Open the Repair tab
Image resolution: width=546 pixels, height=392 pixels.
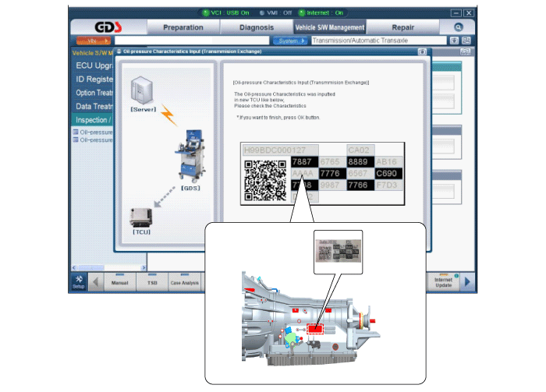pyautogui.click(x=402, y=26)
